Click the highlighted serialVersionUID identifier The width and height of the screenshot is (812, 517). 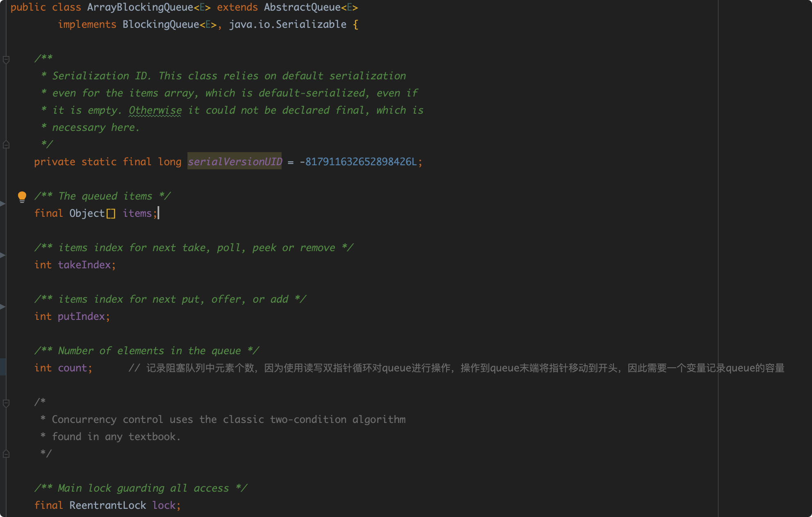(235, 162)
